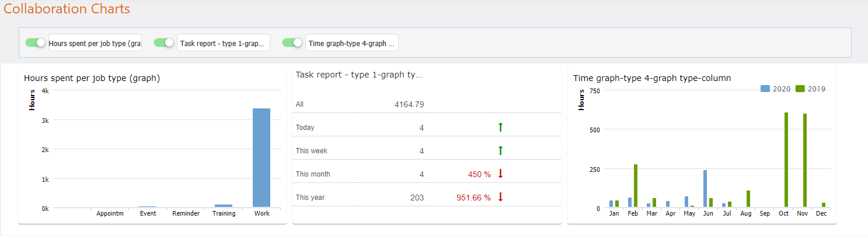Click the red down arrow beside This month

click(500, 174)
